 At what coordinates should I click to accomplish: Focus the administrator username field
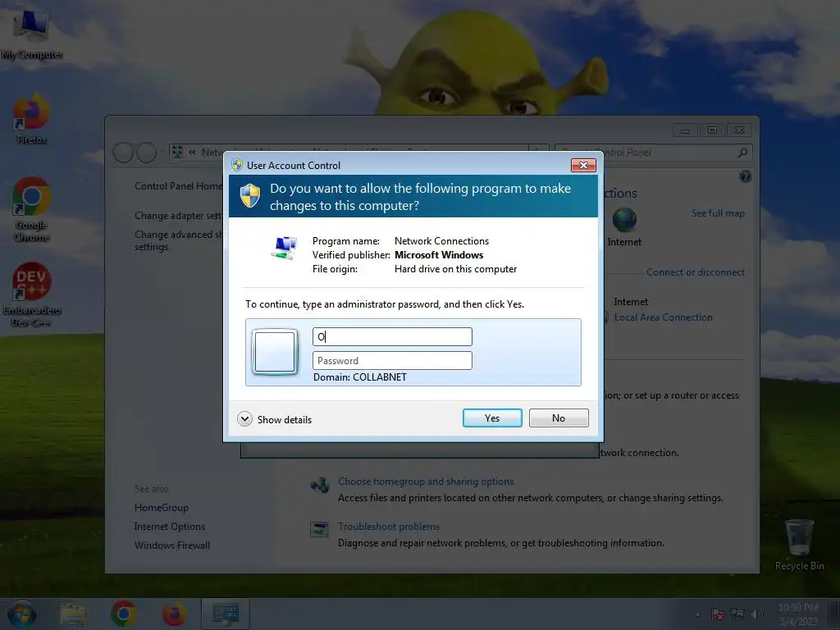tap(392, 336)
